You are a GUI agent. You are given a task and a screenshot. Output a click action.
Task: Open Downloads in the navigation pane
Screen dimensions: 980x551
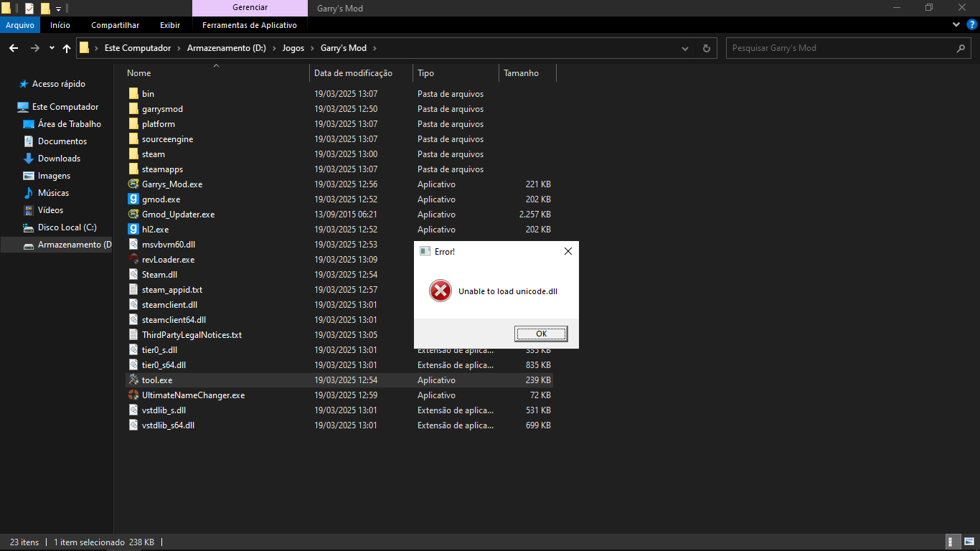[59, 159]
